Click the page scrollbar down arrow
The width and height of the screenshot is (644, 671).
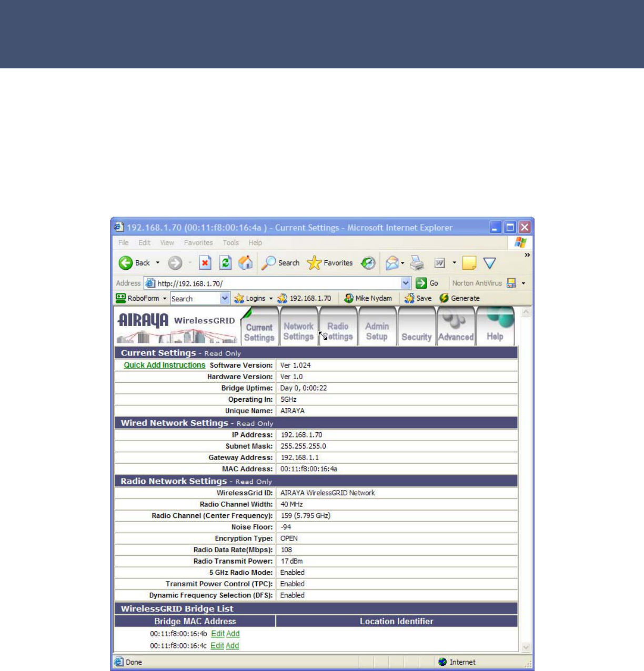pos(526,647)
